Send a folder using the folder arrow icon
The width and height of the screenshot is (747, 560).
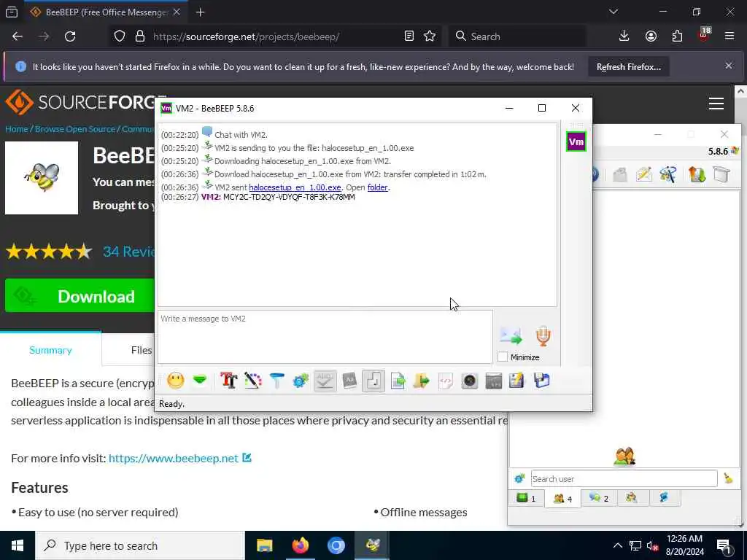coord(422,381)
